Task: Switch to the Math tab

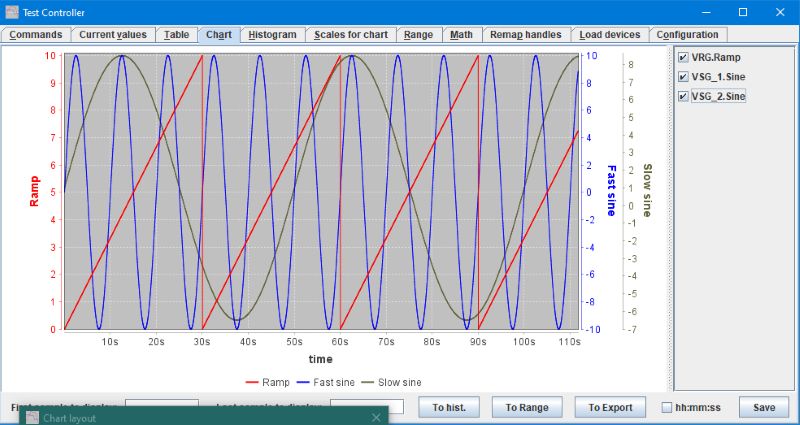Action: 461,35
